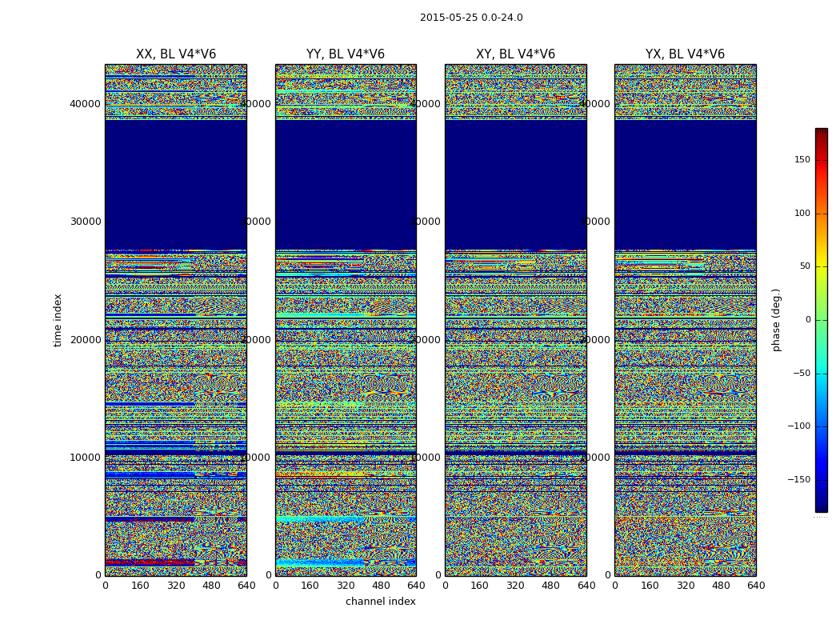
Task: Select the 'YX, BL V4*V6' panel title
Action: 685,54
